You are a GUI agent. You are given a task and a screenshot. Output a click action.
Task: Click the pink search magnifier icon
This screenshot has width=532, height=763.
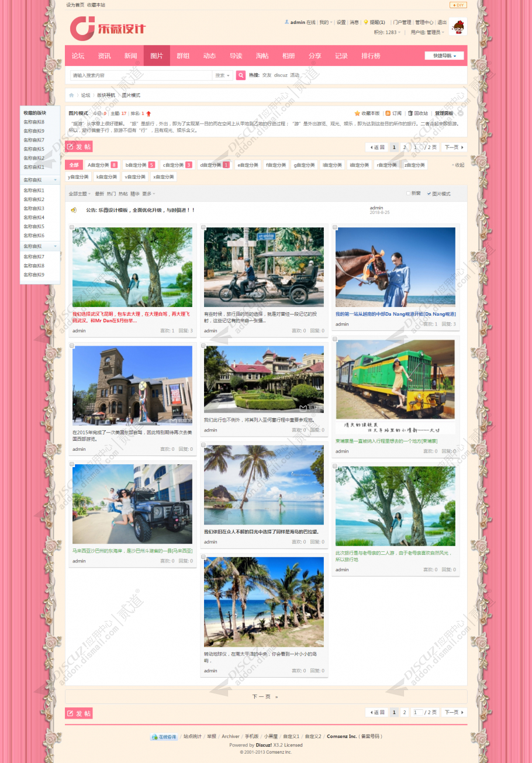pyautogui.click(x=240, y=75)
